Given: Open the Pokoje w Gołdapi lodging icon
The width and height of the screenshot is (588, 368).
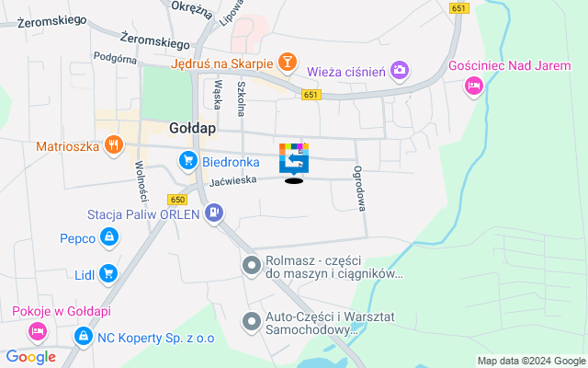Looking at the screenshot, I should point(38,332).
